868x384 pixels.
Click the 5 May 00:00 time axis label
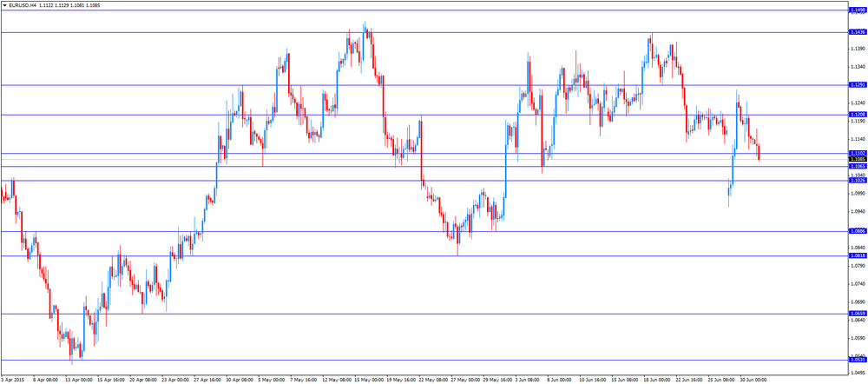[x=271, y=381]
